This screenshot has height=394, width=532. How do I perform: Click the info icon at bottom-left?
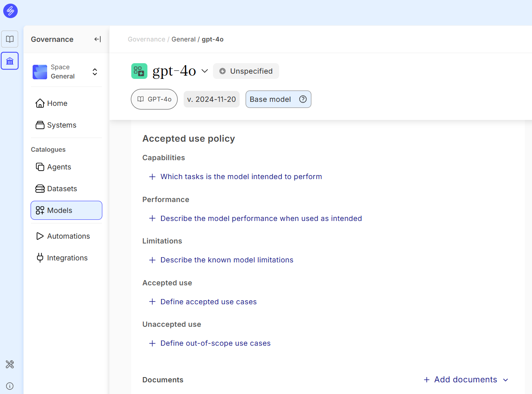(10, 386)
